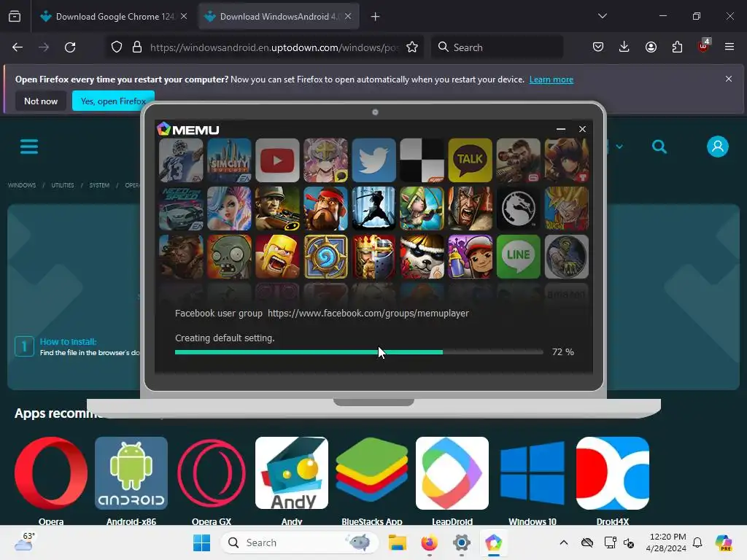The width and height of the screenshot is (747, 560).
Task: Click the Windows taskbar Search box
Action: coord(300,542)
